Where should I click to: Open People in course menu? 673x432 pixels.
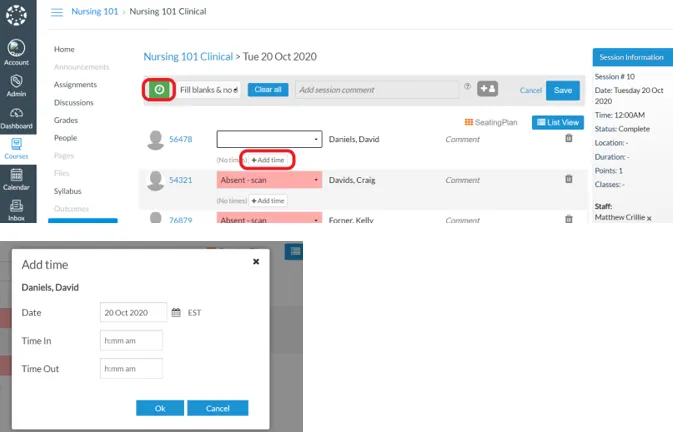[65, 138]
